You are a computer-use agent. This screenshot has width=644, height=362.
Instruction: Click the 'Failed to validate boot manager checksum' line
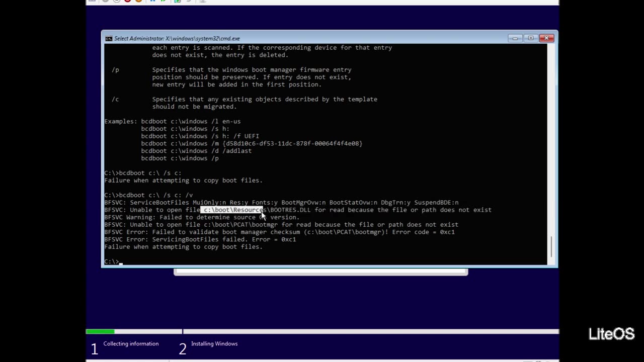[279, 232]
